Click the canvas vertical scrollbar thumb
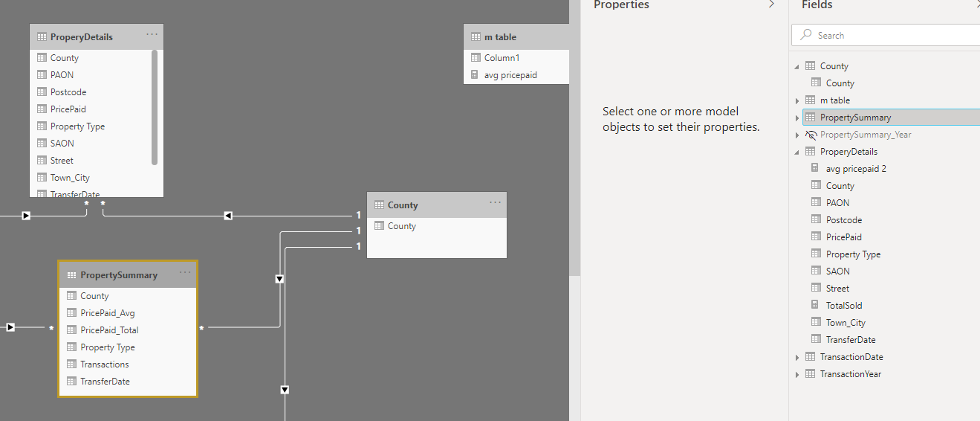980x421 pixels. click(574, 138)
